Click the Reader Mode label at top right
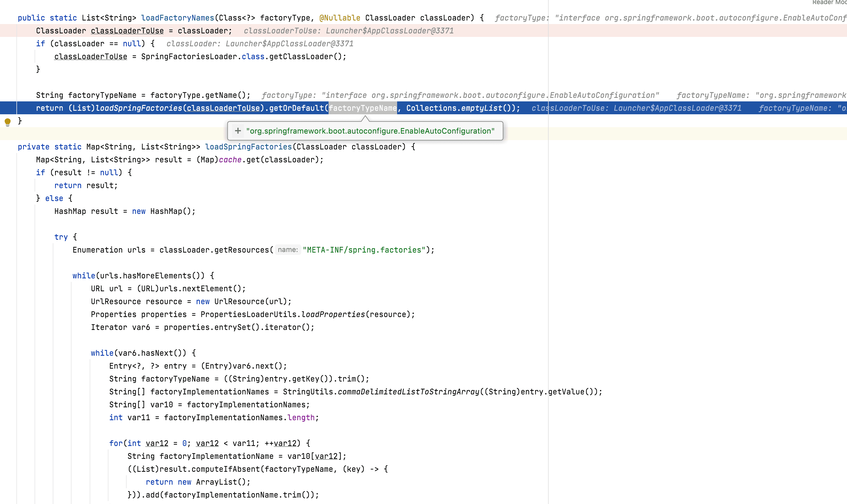This screenshot has width=847, height=504. tap(830, 3)
